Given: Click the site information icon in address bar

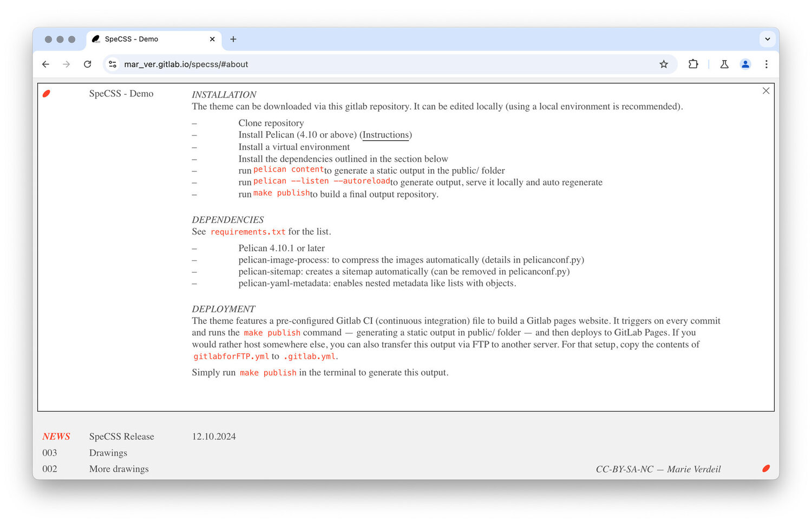Looking at the screenshot, I should 112,64.
